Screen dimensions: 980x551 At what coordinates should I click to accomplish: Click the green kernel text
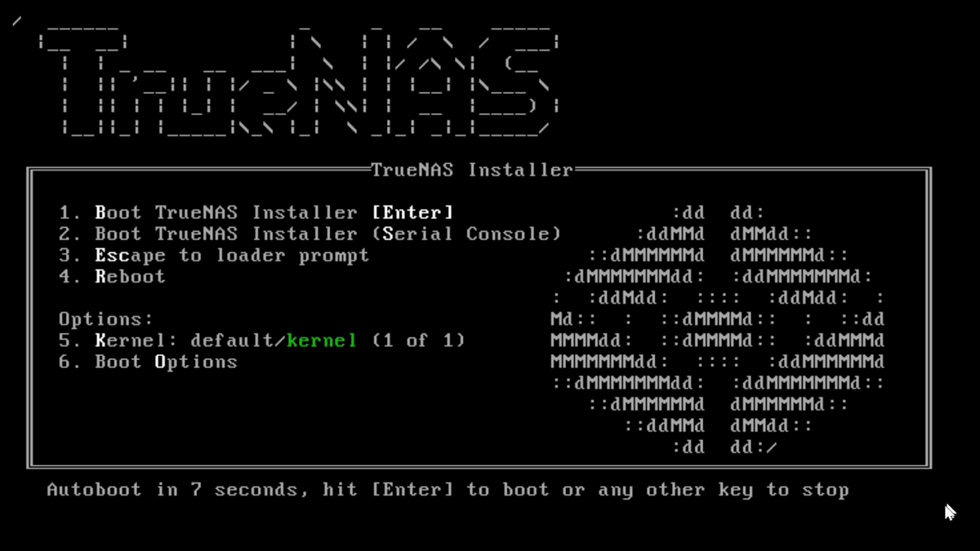[322, 340]
